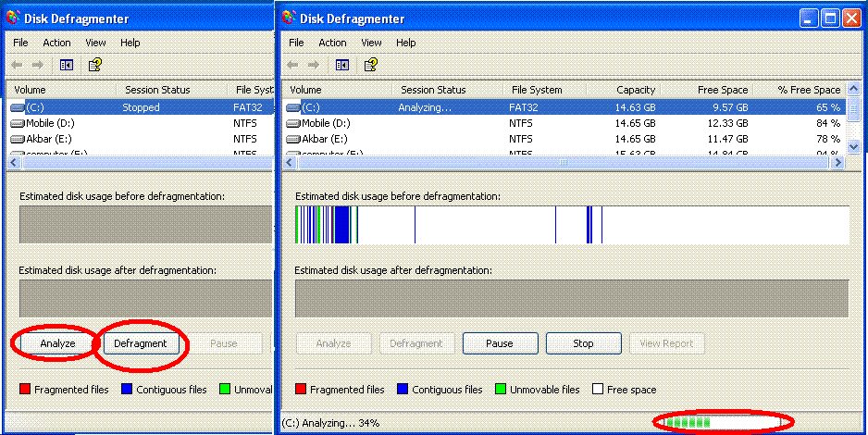Click blue Contiguous files swatch, right window

tap(403, 389)
